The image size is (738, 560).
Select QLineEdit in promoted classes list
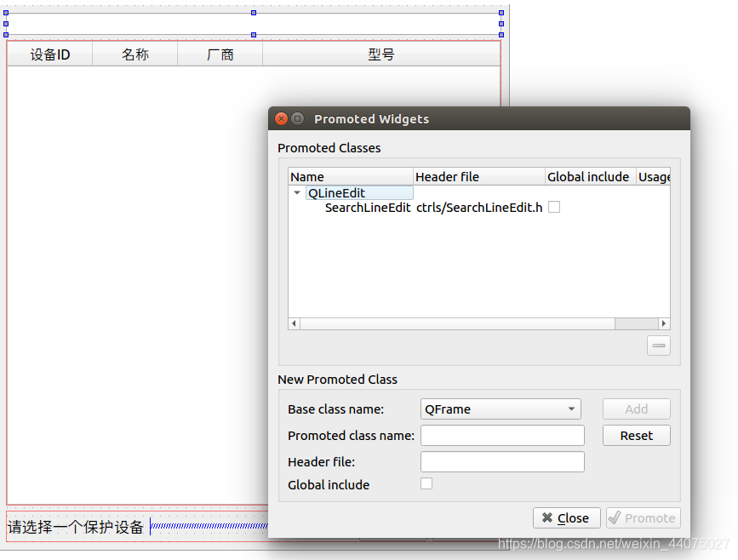click(x=359, y=193)
